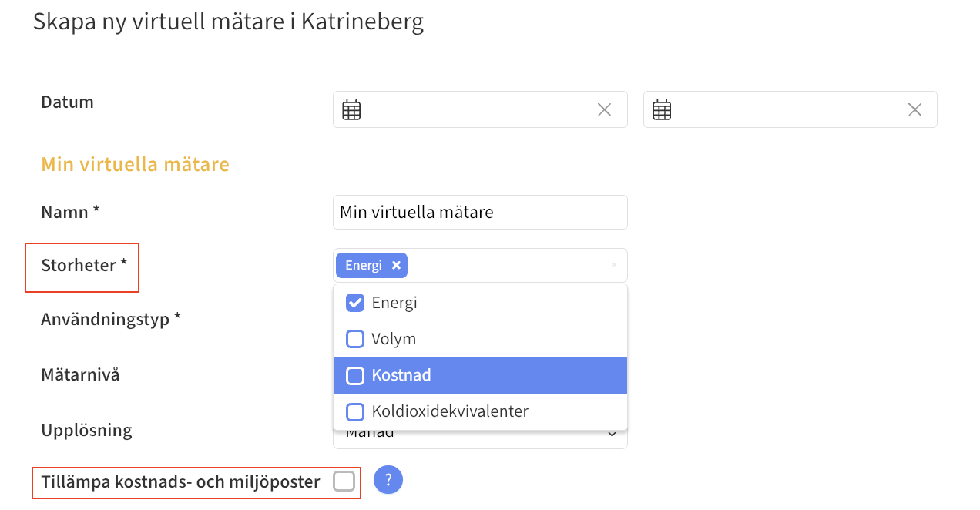Clear all selections in Storheter field
The width and height of the screenshot is (980, 510).
[x=614, y=265]
